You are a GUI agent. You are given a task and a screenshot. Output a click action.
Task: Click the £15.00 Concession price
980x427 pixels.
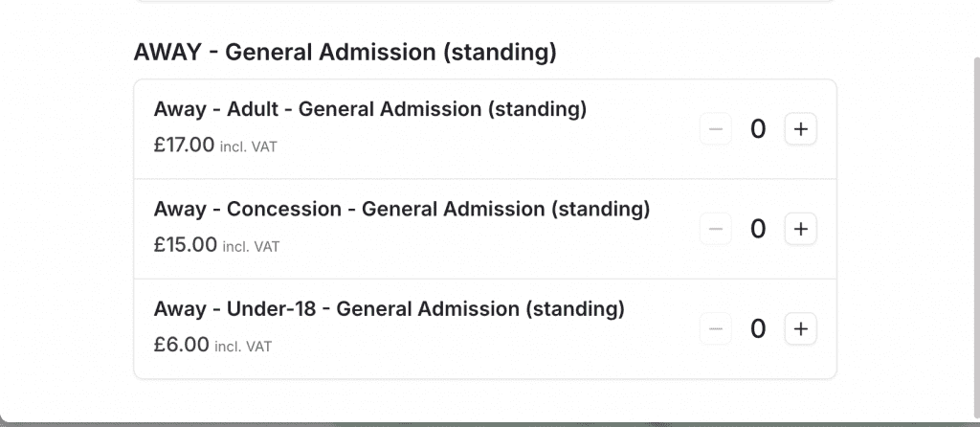pos(185,245)
